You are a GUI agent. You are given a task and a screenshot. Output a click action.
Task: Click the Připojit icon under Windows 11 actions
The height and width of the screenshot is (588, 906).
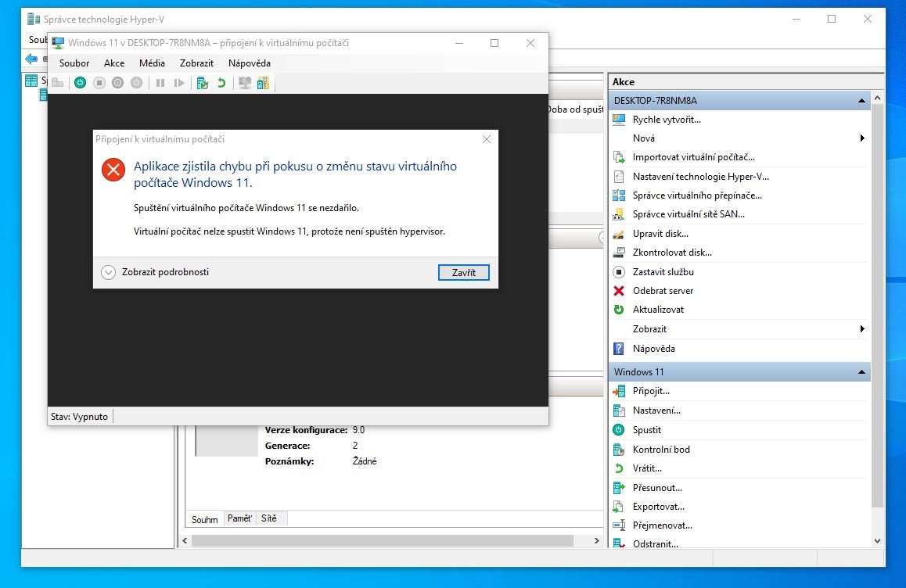619,391
